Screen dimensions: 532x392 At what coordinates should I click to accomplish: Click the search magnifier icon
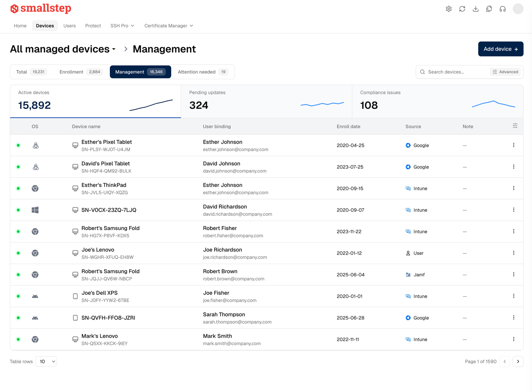pyautogui.click(x=422, y=72)
